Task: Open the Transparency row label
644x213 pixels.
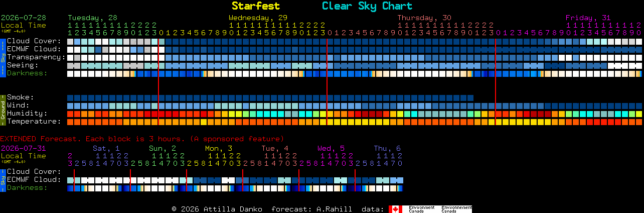Action: pos(36,57)
